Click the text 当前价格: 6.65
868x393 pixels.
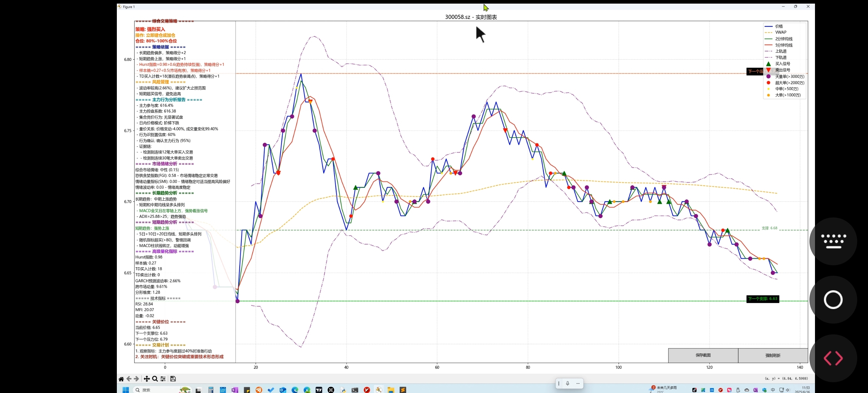click(x=148, y=327)
